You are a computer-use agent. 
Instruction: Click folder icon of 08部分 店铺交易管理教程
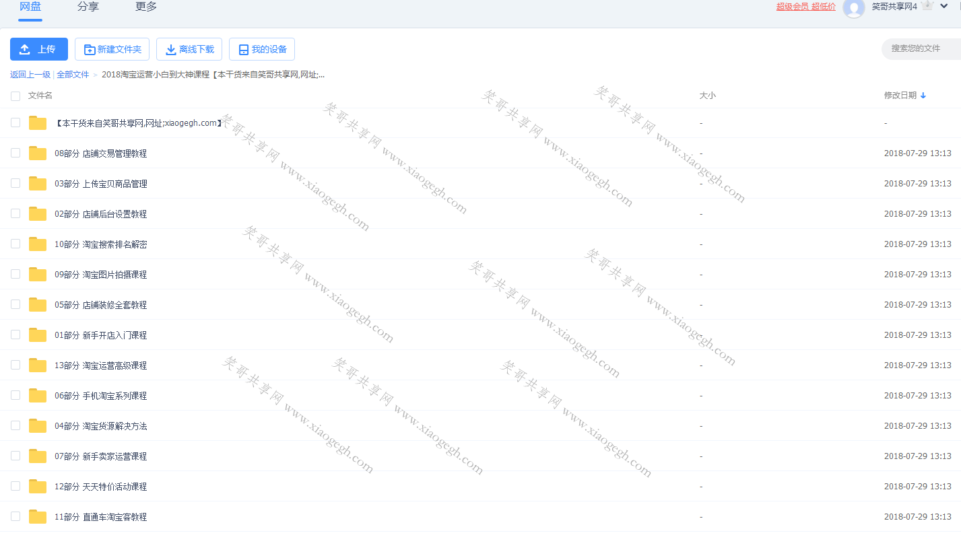(38, 153)
